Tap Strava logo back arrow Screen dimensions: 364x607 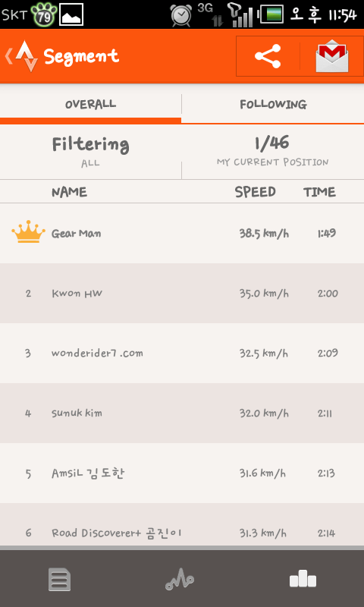click(21, 56)
